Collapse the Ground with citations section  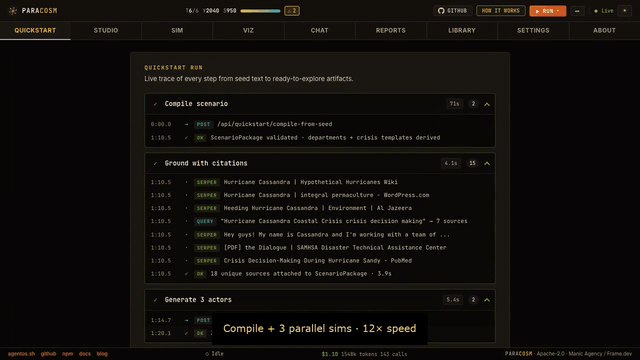487,163
